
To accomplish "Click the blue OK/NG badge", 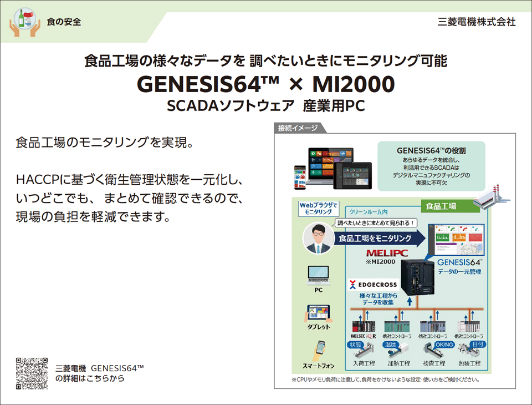I will [444, 345].
